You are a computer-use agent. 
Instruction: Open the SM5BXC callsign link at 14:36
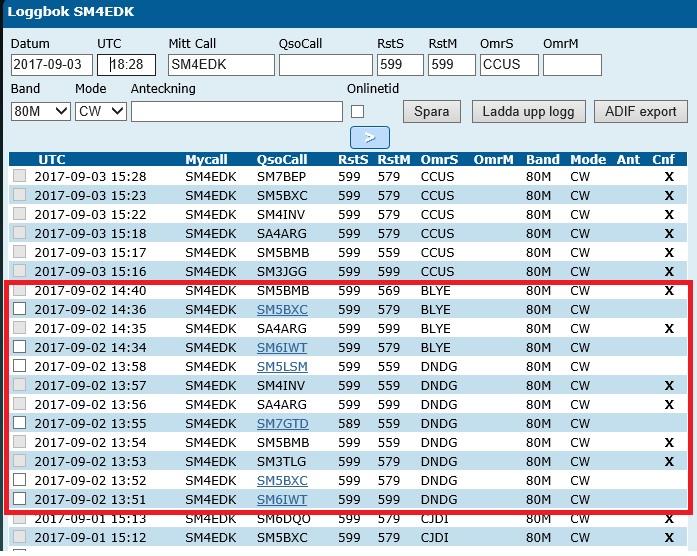[x=281, y=310]
